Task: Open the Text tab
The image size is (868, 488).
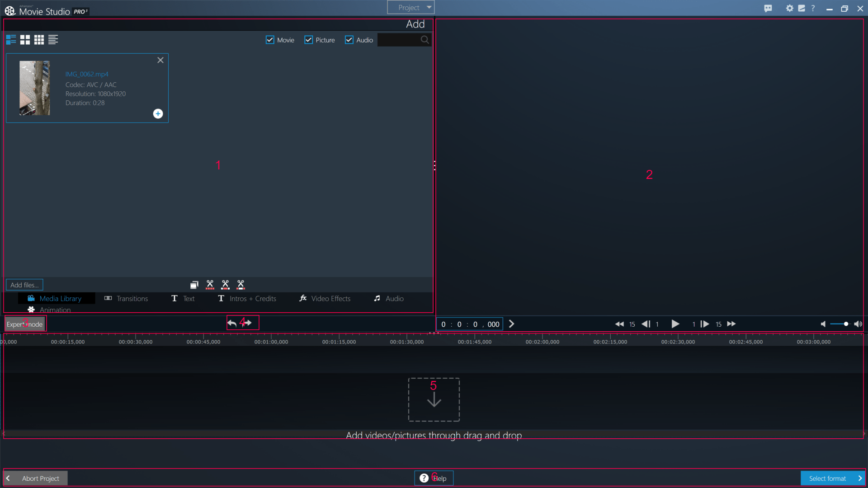Action: 183,298
